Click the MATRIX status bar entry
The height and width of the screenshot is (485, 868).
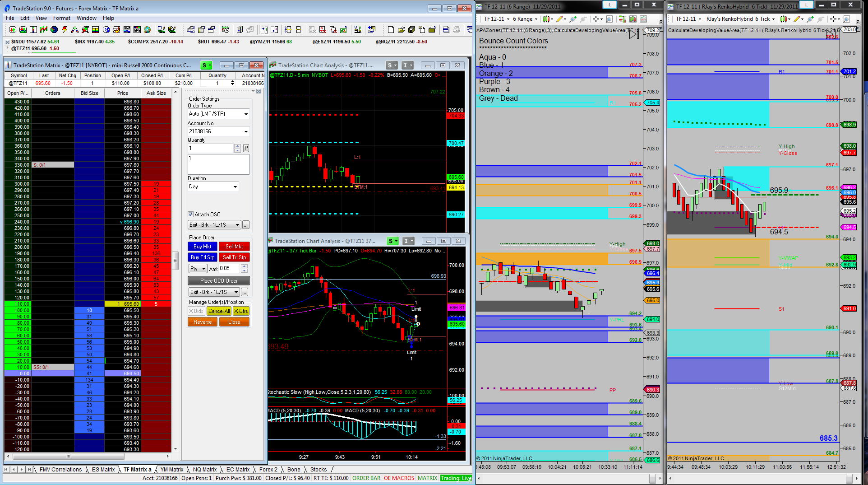(427, 478)
